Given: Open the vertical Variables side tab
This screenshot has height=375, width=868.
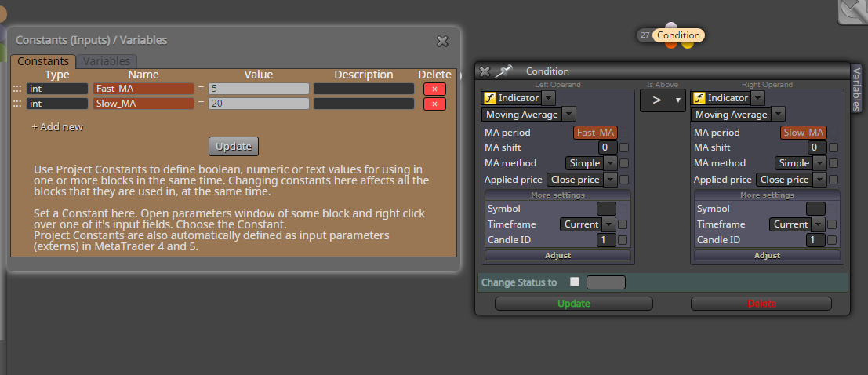Looking at the screenshot, I should pyautogui.click(x=857, y=89).
